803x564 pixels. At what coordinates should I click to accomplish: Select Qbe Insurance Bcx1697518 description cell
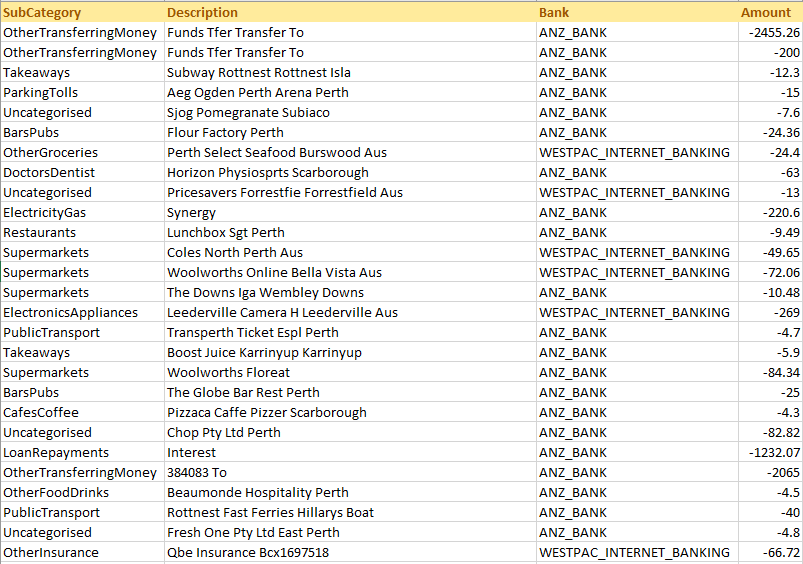tap(350, 552)
